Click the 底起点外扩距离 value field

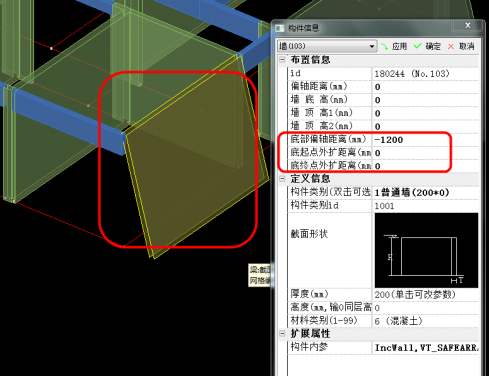425,153
